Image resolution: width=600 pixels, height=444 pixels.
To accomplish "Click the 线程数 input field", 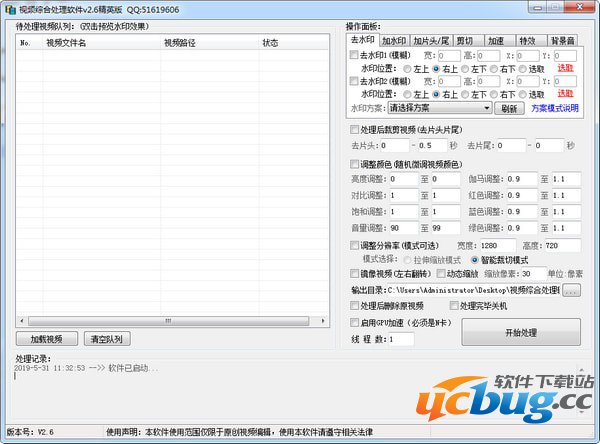I will point(401,339).
